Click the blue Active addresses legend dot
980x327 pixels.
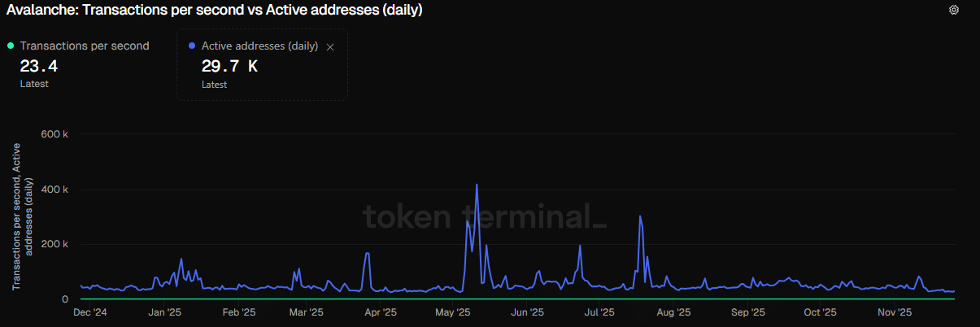click(x=192, y=46)
